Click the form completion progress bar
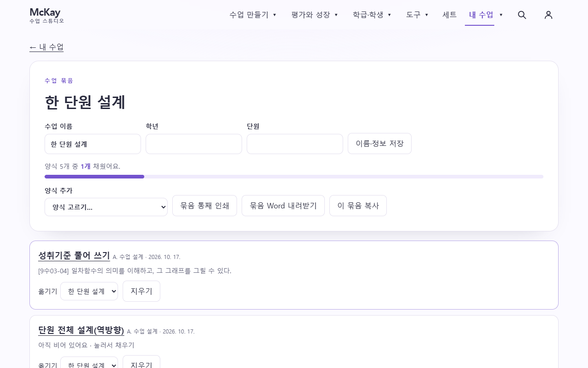 tap(294, 177)
